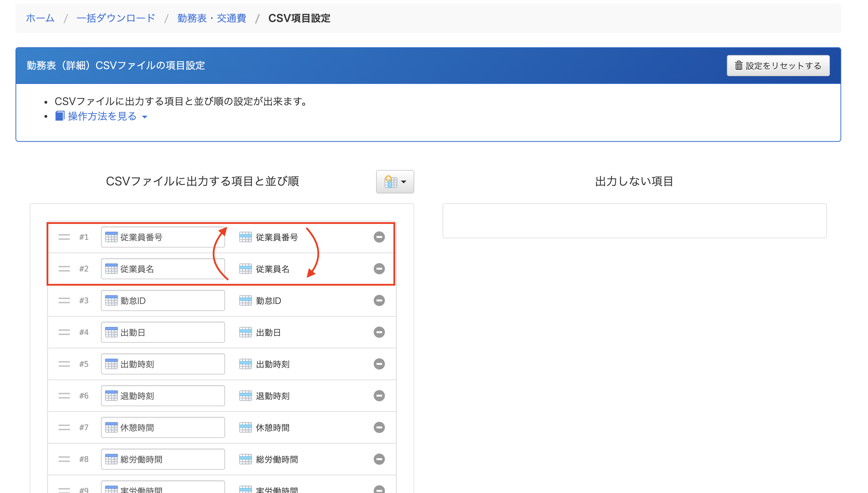Click minus icon on 退勤時刻 row
This screenshot has width=868, height=493.
click(x=379, y=396)
